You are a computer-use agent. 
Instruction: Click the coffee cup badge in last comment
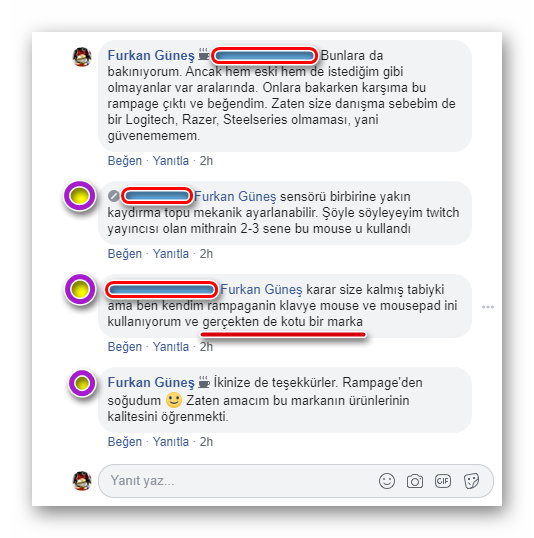[x=204, y=382]
